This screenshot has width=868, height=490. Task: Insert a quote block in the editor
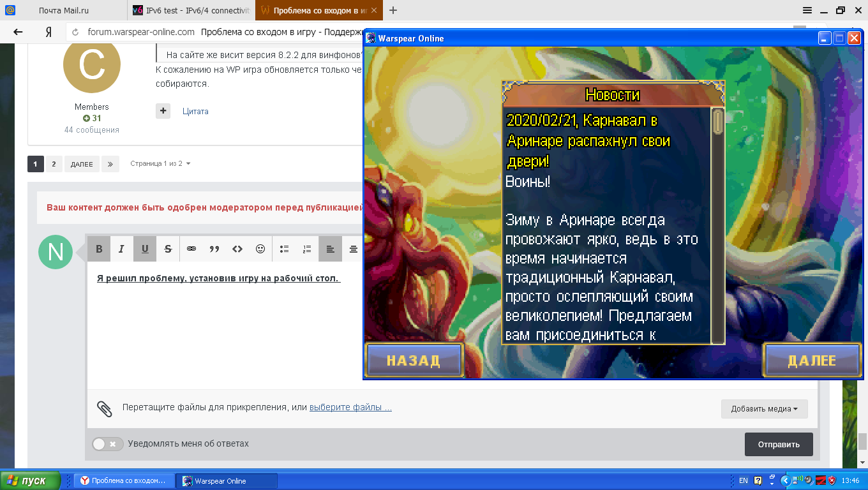click(x=214, y=249)
